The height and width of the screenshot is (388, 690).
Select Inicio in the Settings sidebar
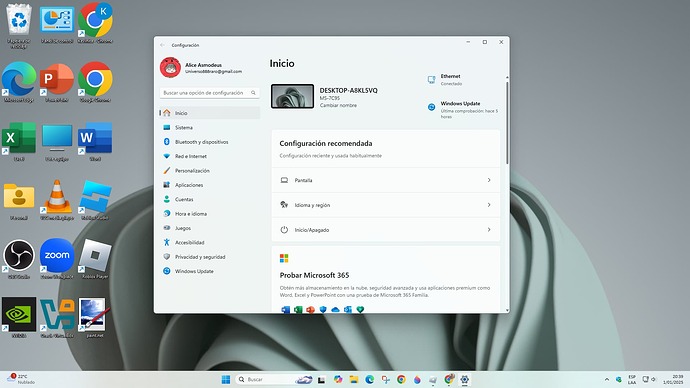click(209, 113)
